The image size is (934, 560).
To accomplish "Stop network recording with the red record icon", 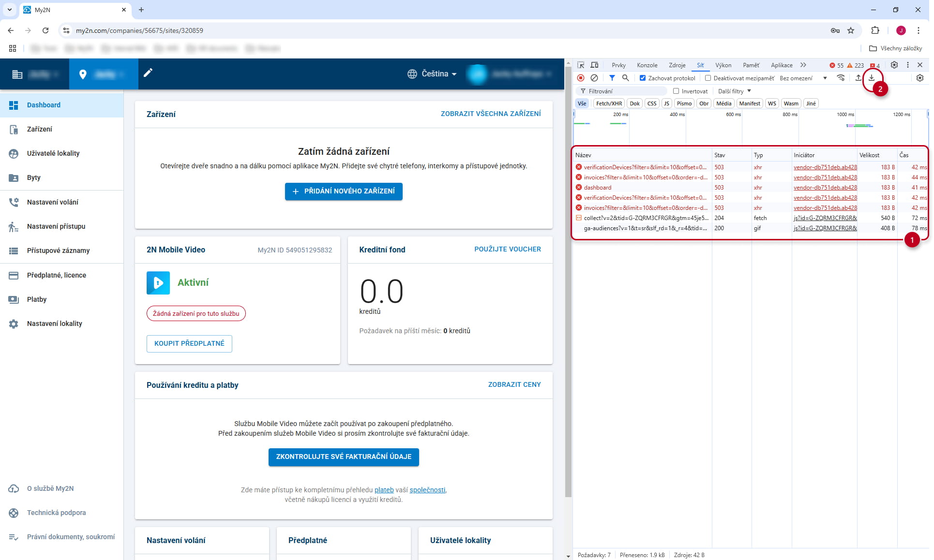I will pyautogui.click(x=581, y=78).
